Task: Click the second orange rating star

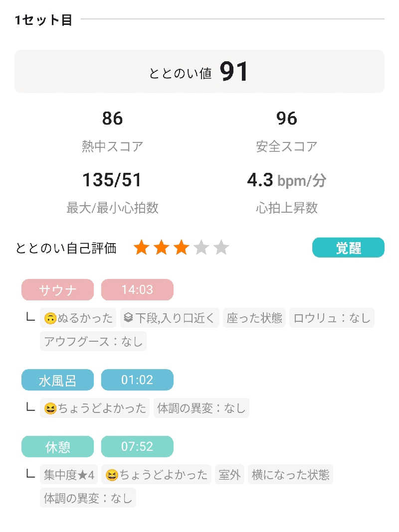Action: click(161, 248)
